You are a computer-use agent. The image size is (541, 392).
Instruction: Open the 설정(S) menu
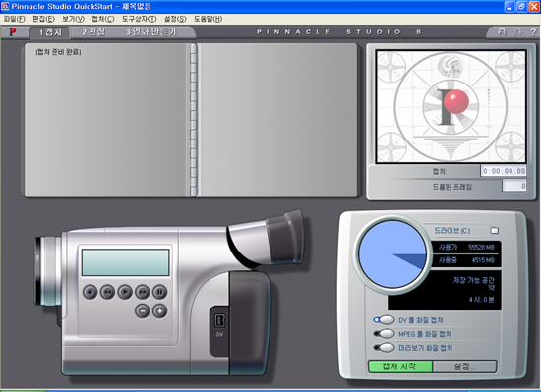[x=175, y=19]
